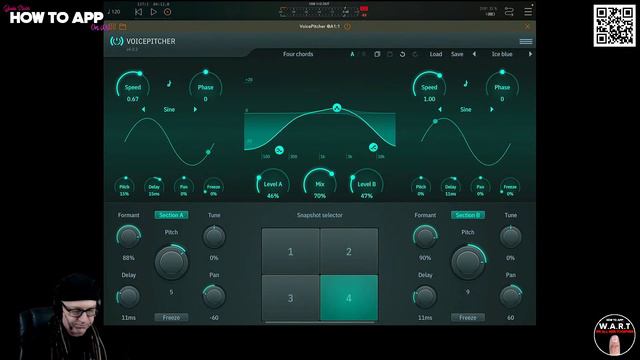The height and width of the screenshot is (360, 640).
Task: Go to next preset using right arrow
Action: (x=530, y=54)
